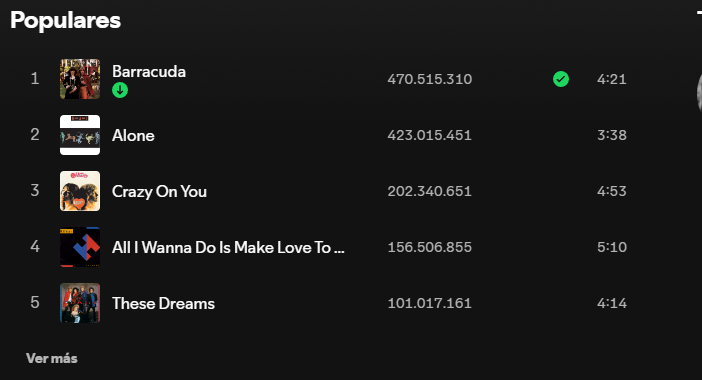Click track number 5 to play These Dreams
Screen dimensions: 702x380
(34, 303)
